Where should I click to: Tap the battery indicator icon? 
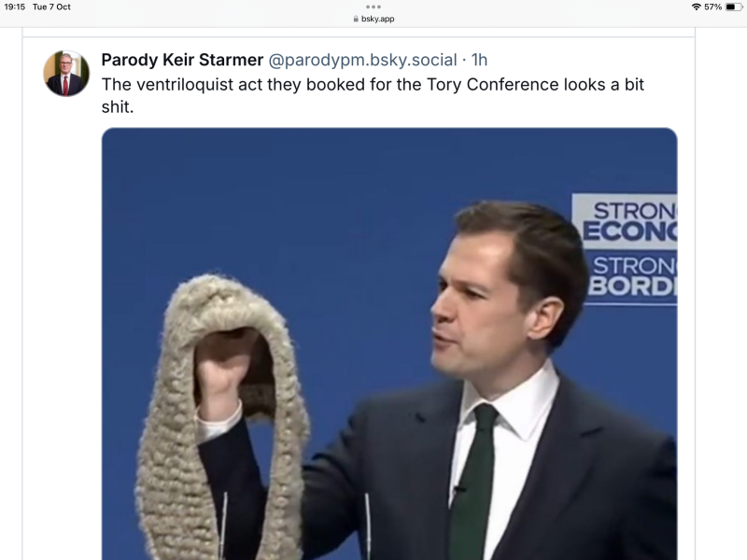pyautogui.click(x=734, y=7)
